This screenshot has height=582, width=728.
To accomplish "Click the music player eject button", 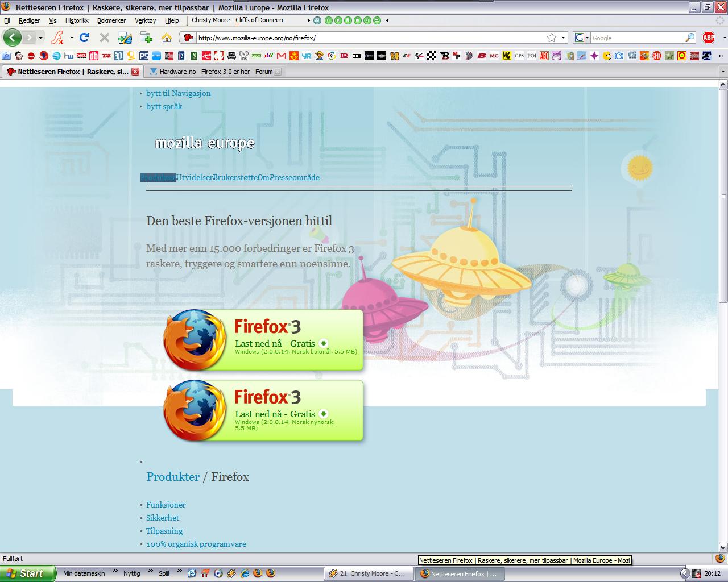I will pos(377,20).
